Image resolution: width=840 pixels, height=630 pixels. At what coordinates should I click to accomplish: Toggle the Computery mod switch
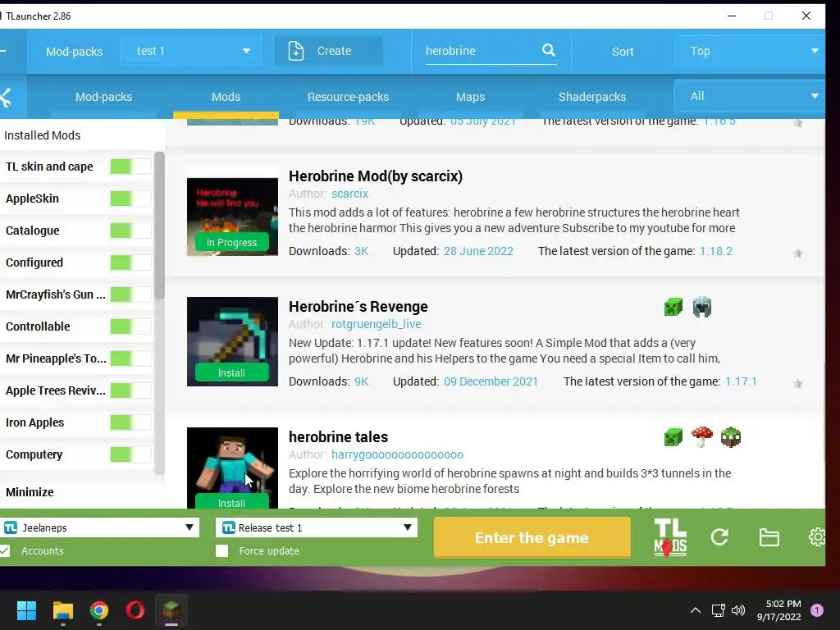130,454
